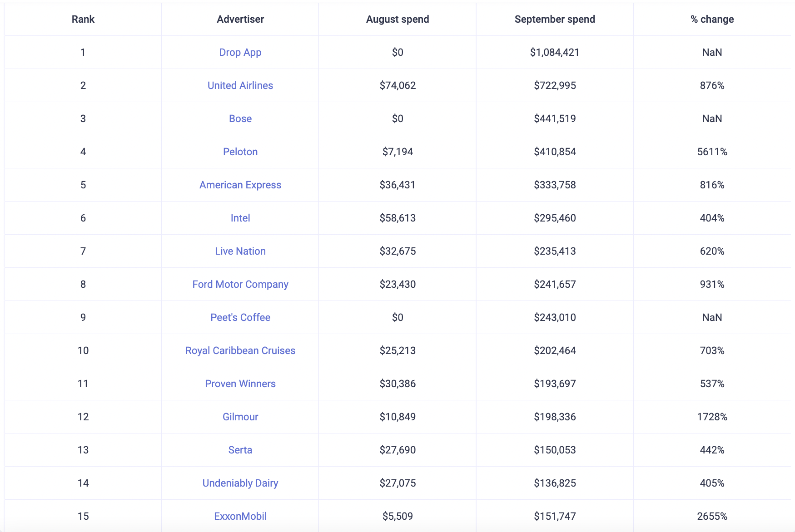The height and width of the screenshot is (532, 795).
Task: Open the Live Nation link
Action: tap(240, 251)
